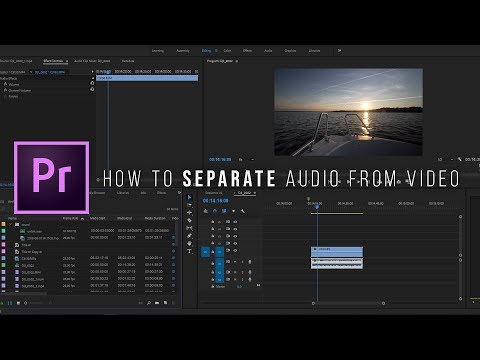Image resolution: width=480 pixels, height=360 pixels.
Task: Sort by Media Start column header
Action: [98, 218]
